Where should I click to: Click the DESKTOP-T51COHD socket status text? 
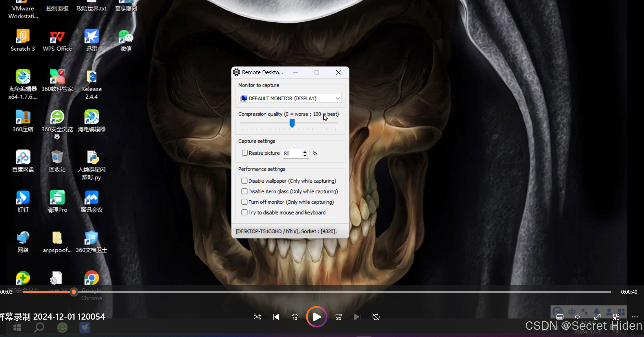click(x=286, y=231)
